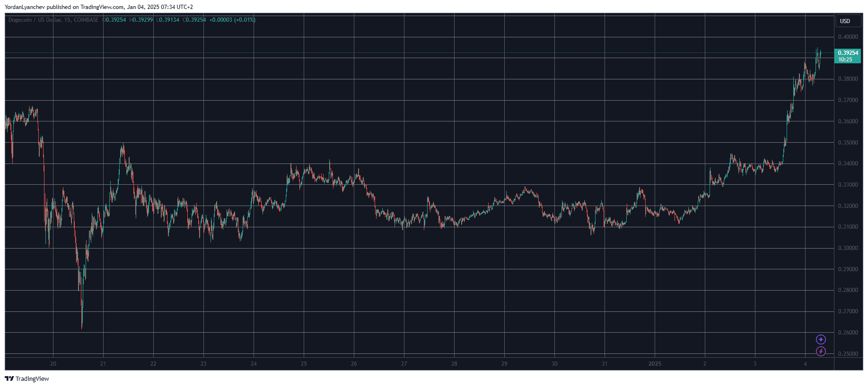The height and width of the screenshot is (387, 868).
Task: Click date label 22 on time axis
Action: (x=153, y=364)
